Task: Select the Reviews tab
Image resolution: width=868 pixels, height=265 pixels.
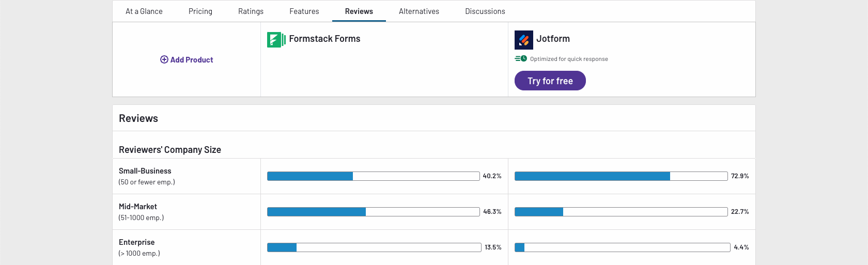Action: (359, 11)
